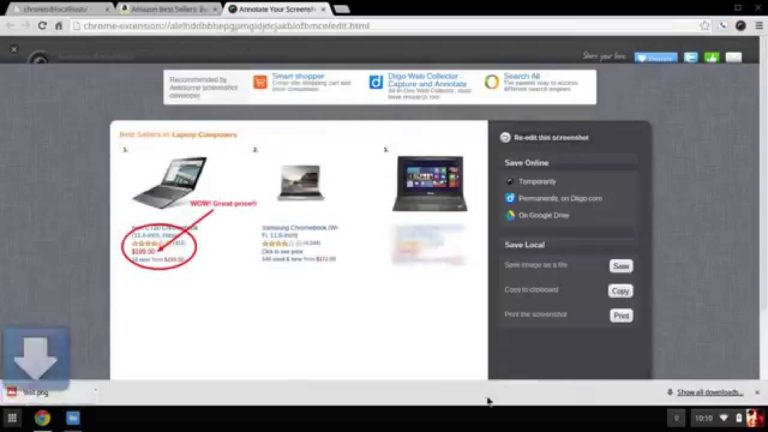The height and width of the screenshot is (432, 768).
Task: Click the user avatar in system tray
Action: point(754,418)
